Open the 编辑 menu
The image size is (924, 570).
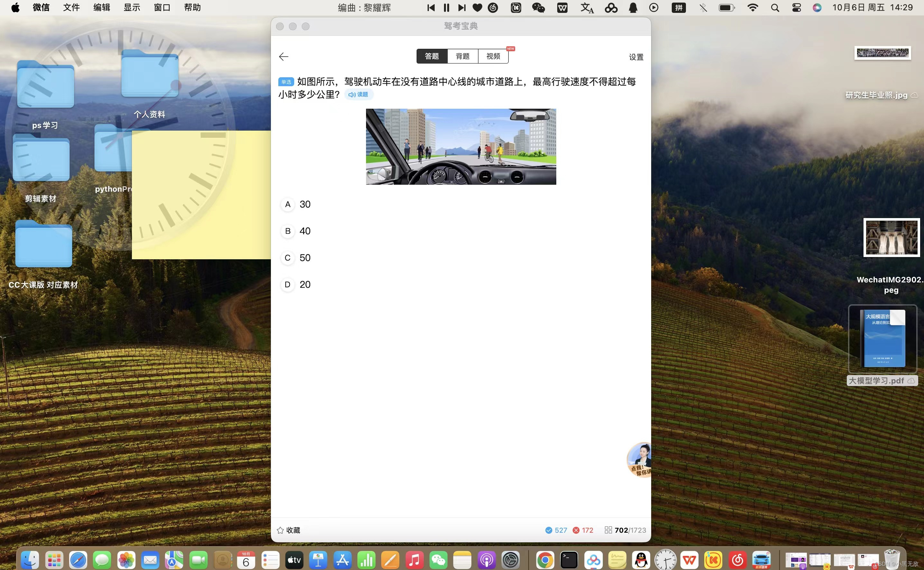tap(101, 7)
